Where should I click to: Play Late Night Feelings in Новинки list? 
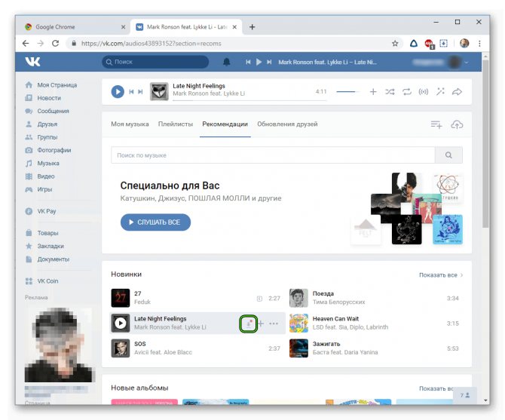tap(121, 323)
